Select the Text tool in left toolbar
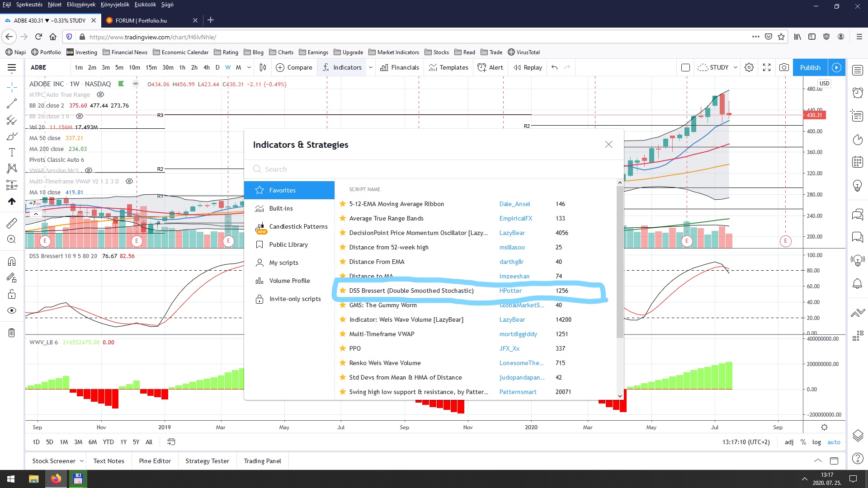 point(12,152)
